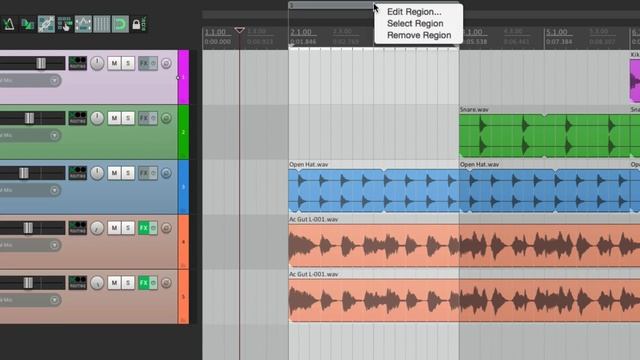Open input dropdown arrow on track 5

pos(54,300)
